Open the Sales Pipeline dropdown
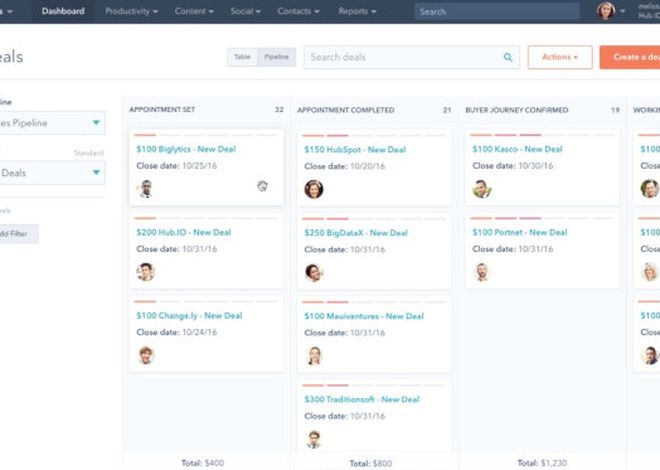The image size is (660, 470). (x=51, y=123)
